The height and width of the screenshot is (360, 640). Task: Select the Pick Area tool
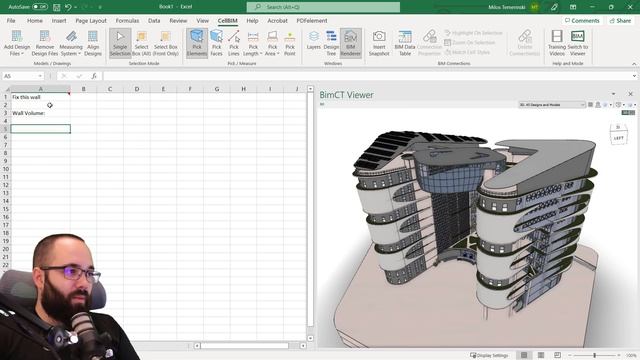[272, 43]
